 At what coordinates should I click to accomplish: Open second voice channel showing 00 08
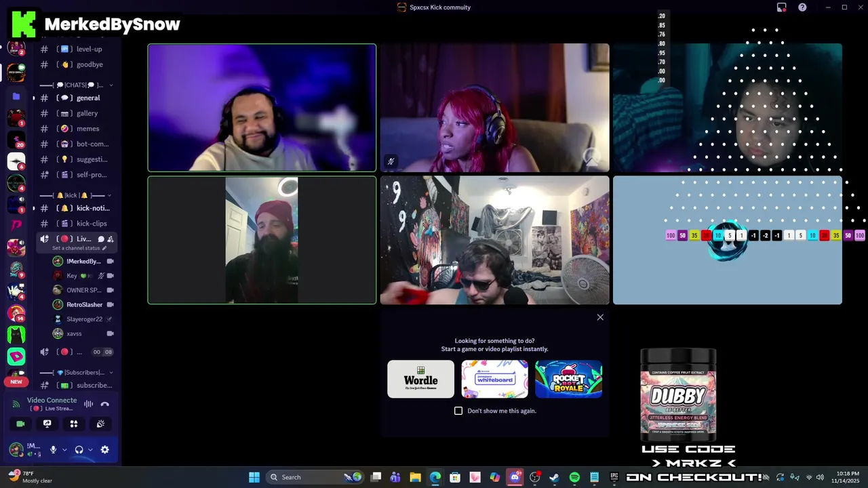coord(77,352)
